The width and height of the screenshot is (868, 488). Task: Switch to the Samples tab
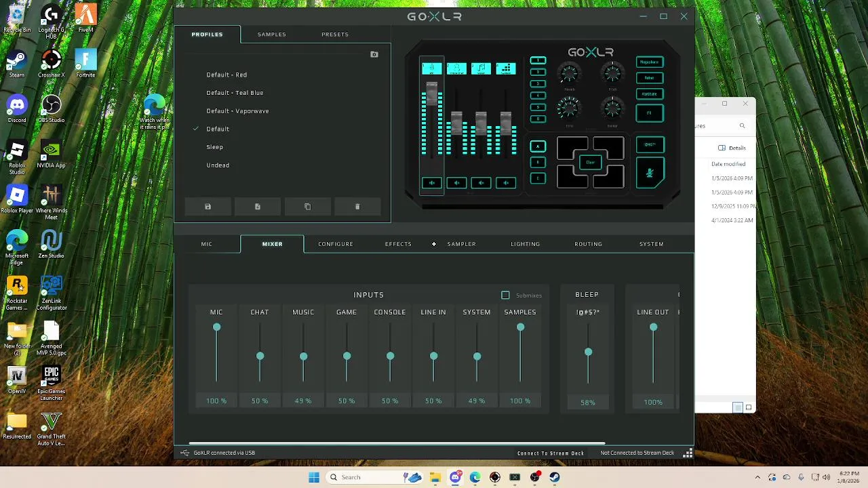pyautogui.click(x=272, y=35)
